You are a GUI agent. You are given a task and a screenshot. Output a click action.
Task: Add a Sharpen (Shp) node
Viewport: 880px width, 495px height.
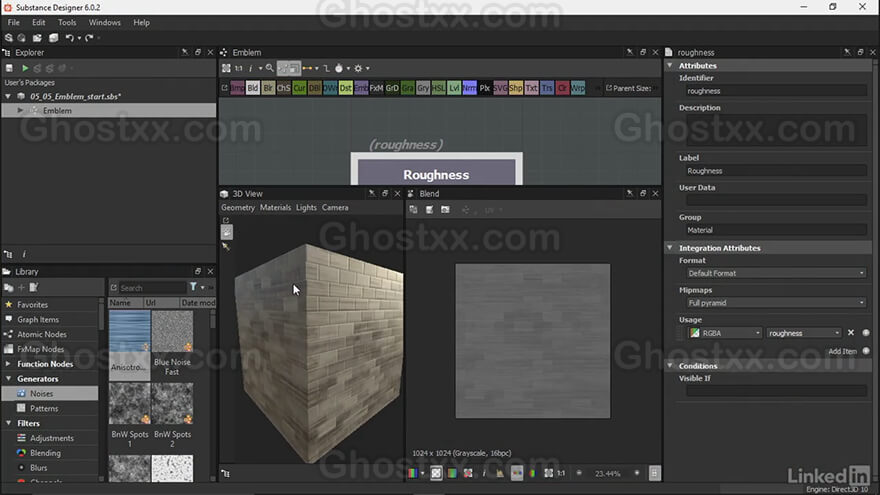pos(516,88)
